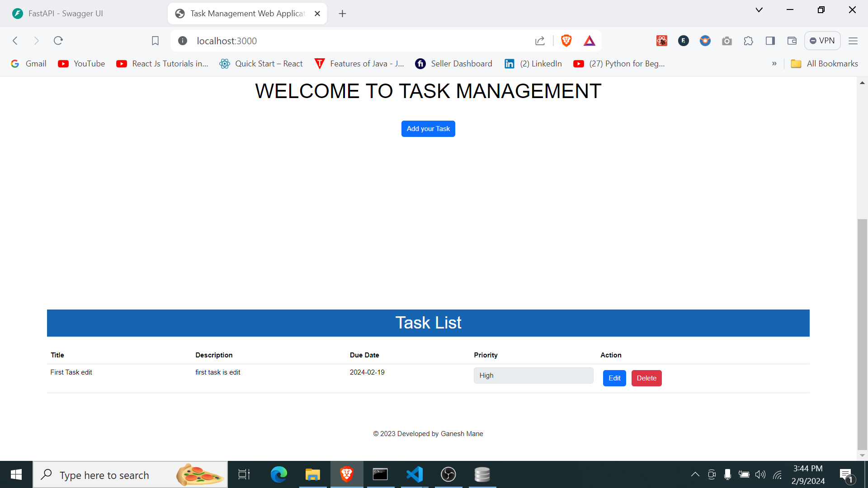Launch Microsoft Edge from taskbar
The height and width of the screenshot is (488, 868).
point(278,474)
